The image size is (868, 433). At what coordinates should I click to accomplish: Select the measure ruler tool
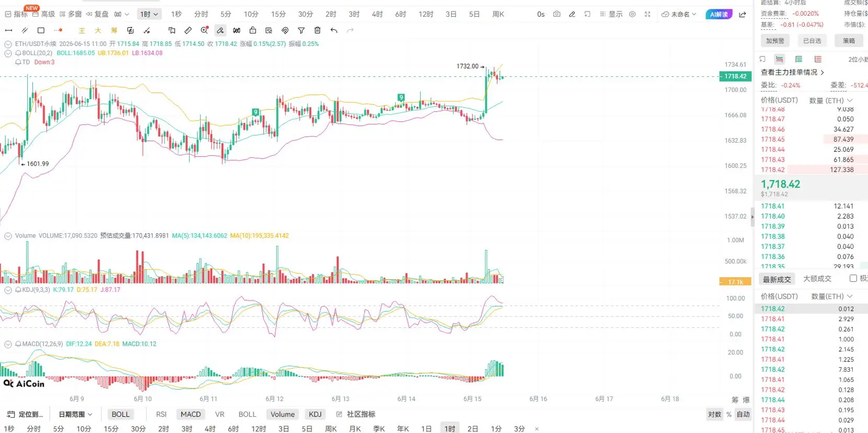(x=188, y=30)
